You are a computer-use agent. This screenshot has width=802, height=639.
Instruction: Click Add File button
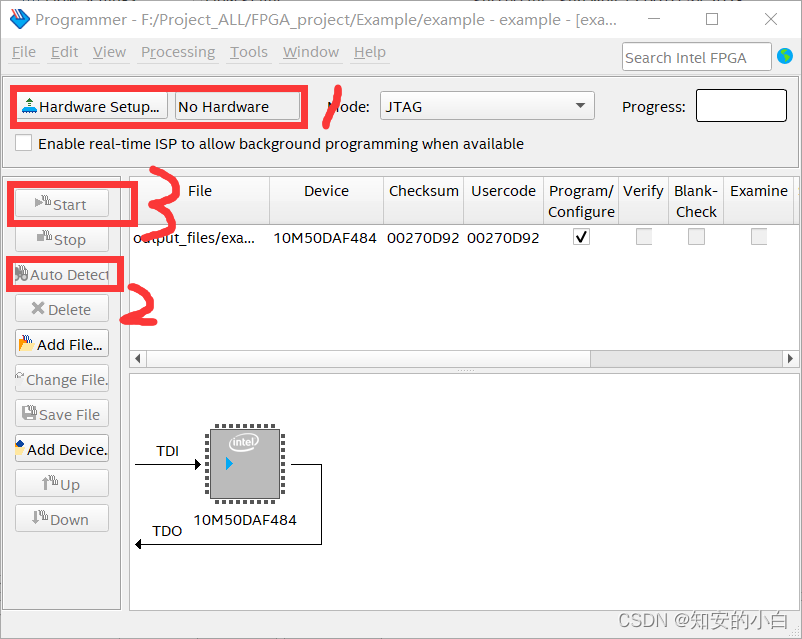[x=62, y=344]
